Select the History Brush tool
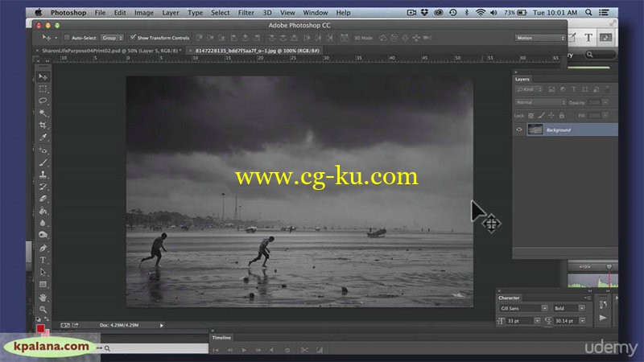Viewport: 644px width, 362px height. tap(43, 187)
